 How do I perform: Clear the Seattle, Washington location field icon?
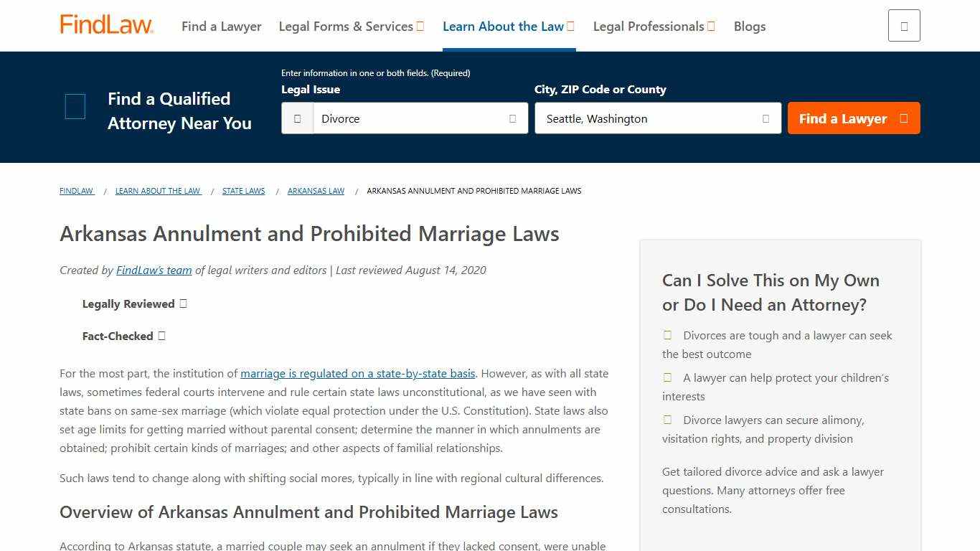765,118
